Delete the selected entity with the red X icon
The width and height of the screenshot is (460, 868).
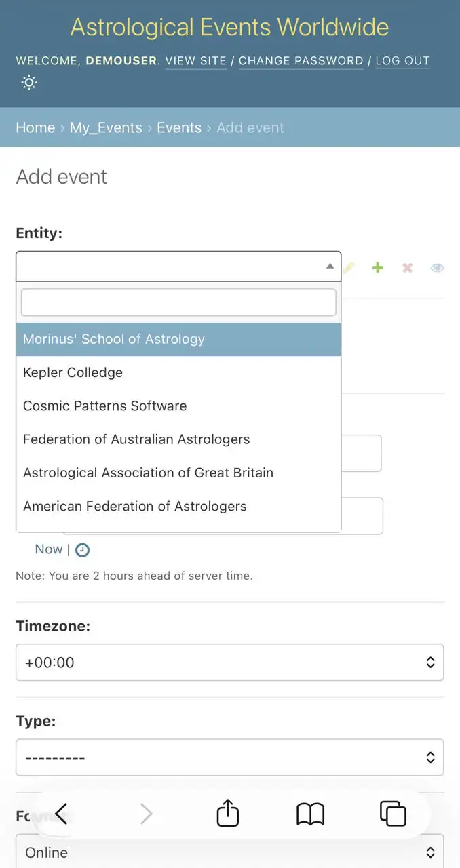[407, 267]
